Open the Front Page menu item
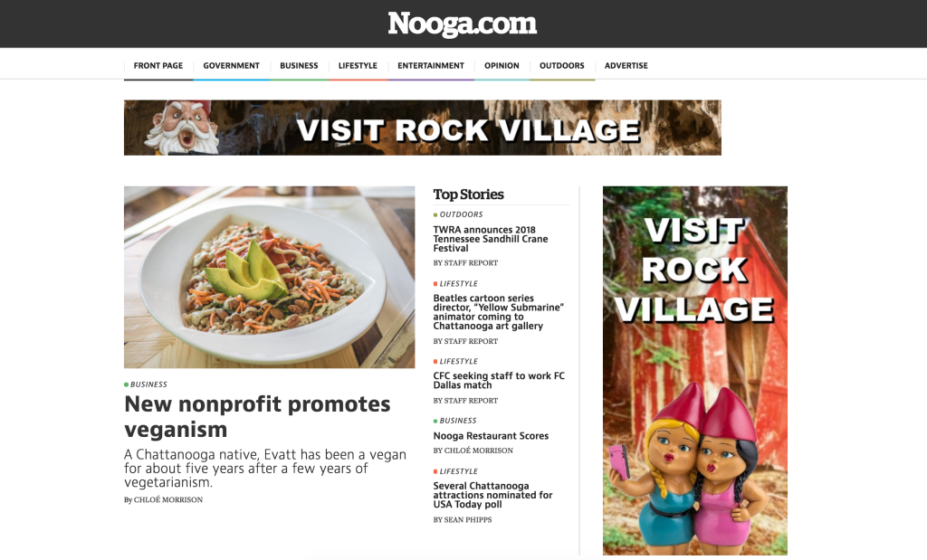This screenshot has height=560, width=927. pos(158,65)
